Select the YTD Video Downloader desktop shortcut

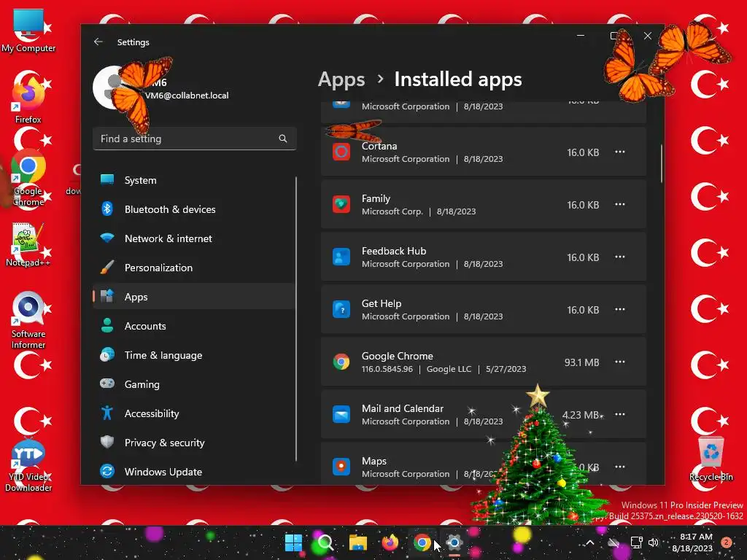pos(28,466)
